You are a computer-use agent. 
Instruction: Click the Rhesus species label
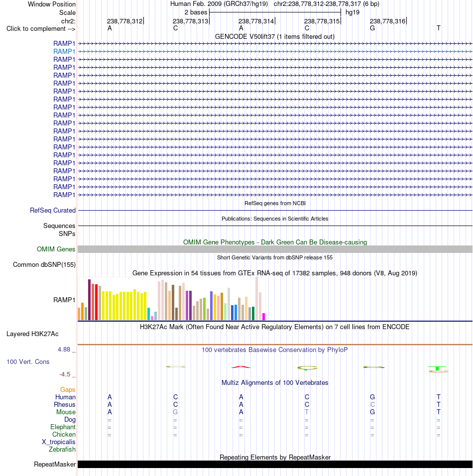64,405
